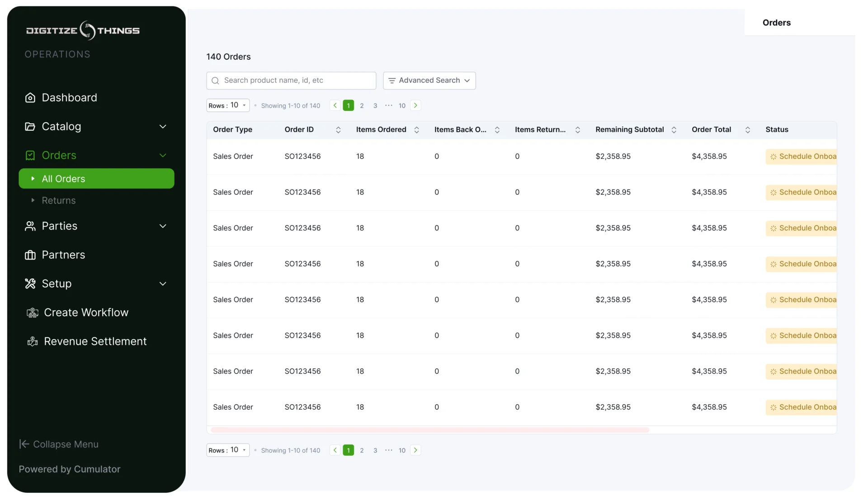Screen dimensions: 868x501
Task: Click the Collapse Menu arrow icon
Action: 24,444
